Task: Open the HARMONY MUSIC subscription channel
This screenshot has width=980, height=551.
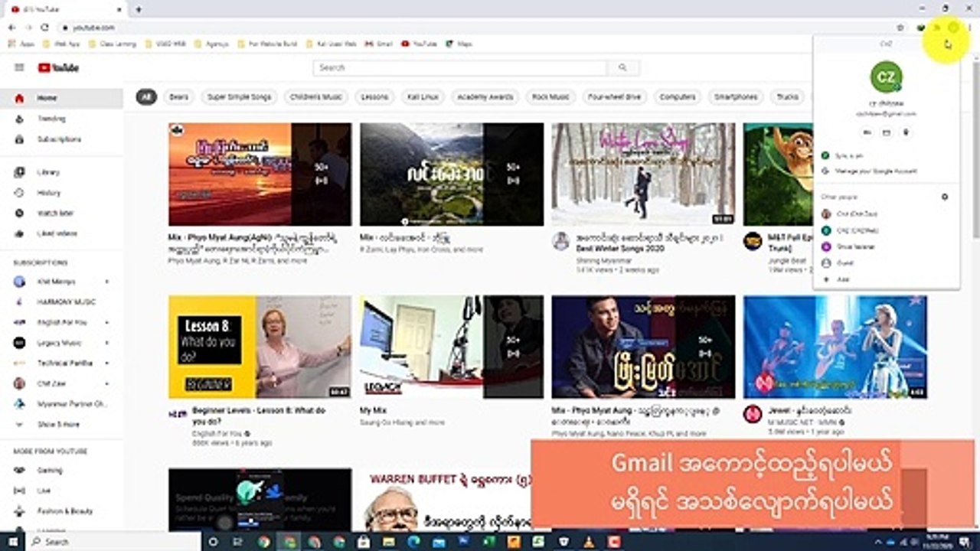Action: (61, 302)
